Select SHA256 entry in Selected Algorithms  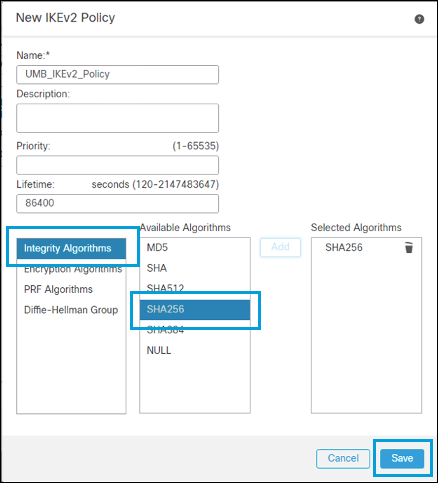tap(344, 248)
